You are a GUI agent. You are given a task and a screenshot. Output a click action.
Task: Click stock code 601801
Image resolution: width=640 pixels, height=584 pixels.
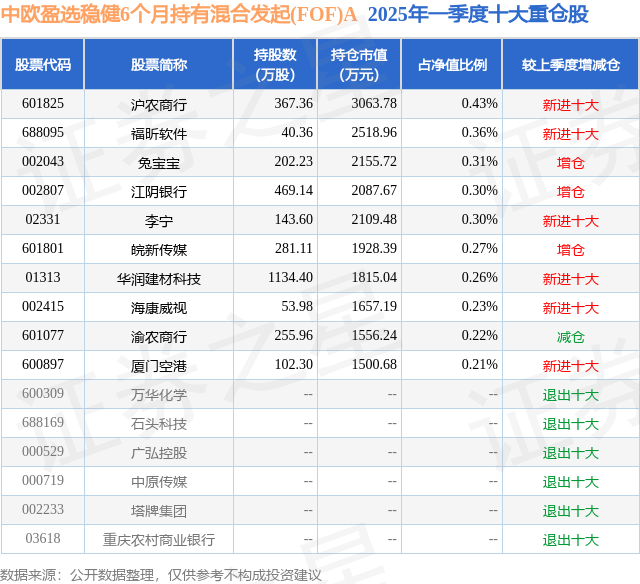43,249
